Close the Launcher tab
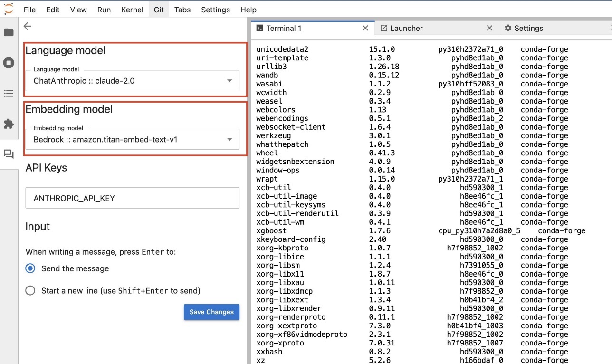This screenshot has width=612, height=364. pyautogui.click(x=489, y=28)
